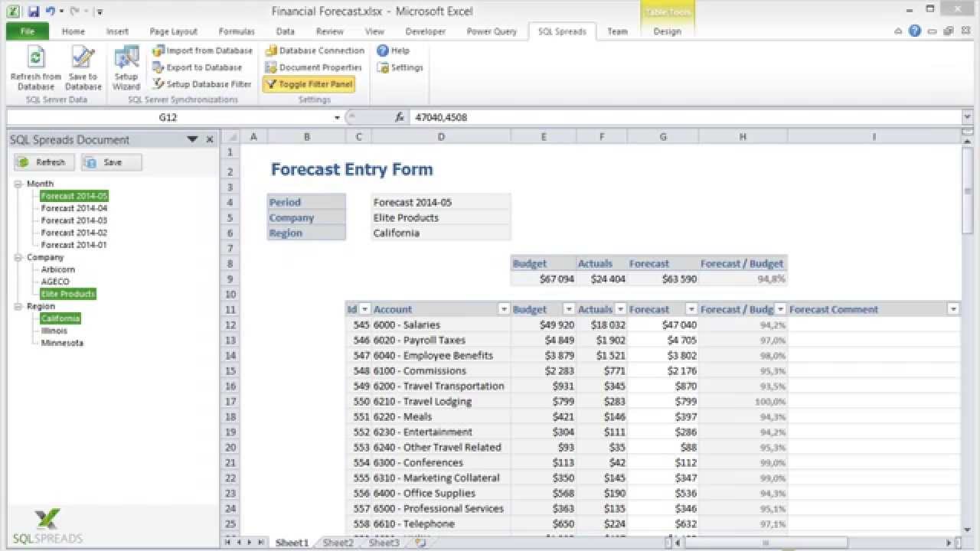This screenshot has height=551, width=980.
Task: Open the Name Box dropdown arrow
Action: (x=337, y=118)
